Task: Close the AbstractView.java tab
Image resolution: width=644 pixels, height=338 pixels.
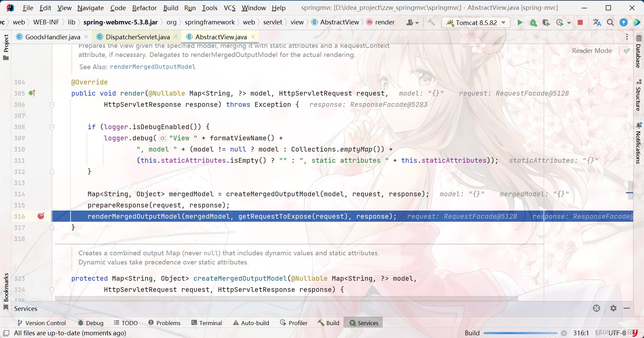Action: click(x=253, y=37)
